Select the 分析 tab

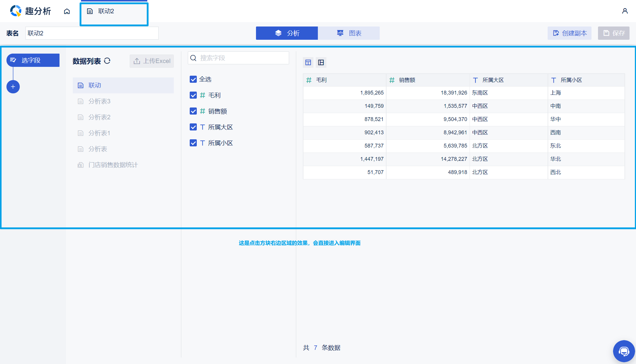point(287,33)
